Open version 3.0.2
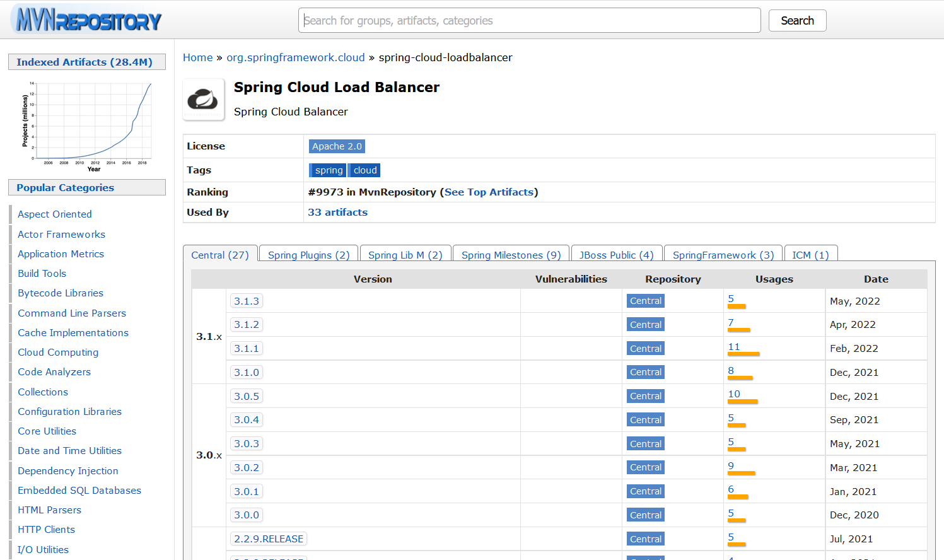Image resolution: width=944 pixels, height=560 pixels. (x=247, y=468)
